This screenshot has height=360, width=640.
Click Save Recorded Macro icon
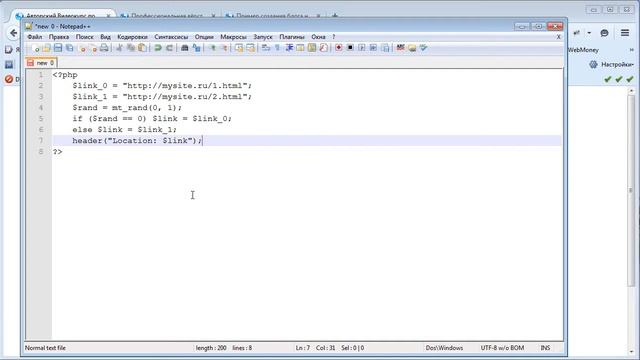click(x=385, y=48)
